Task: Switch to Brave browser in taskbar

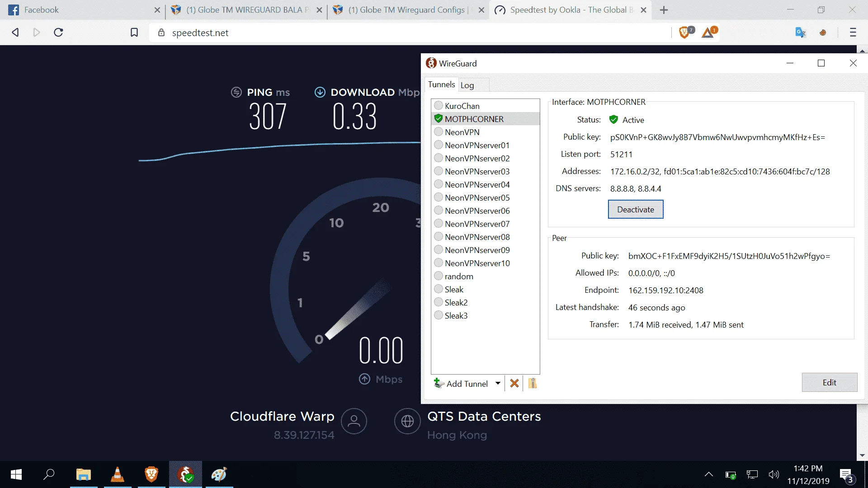Action: [151, 474]
